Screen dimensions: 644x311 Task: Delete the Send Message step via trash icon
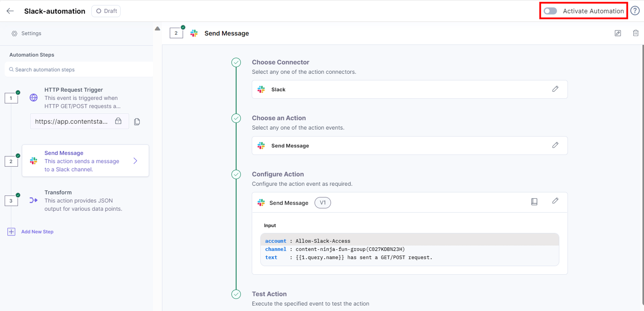point(635,33)
